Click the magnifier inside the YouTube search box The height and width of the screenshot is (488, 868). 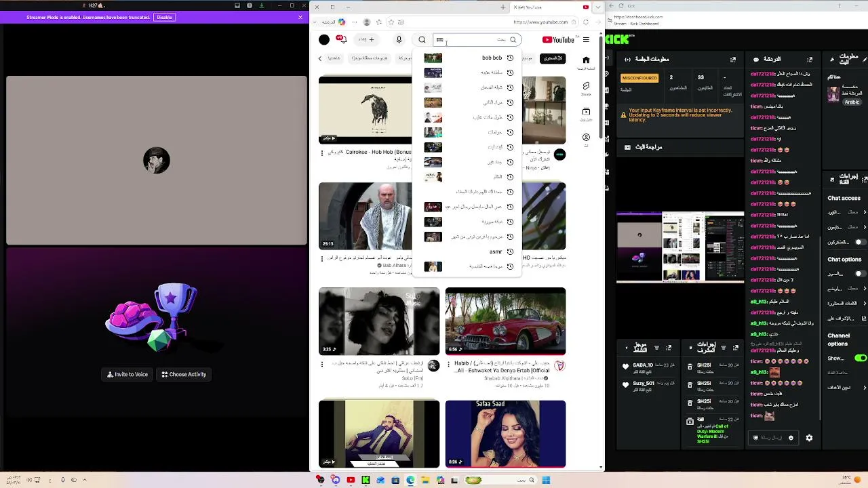click(x=513, y=40)
